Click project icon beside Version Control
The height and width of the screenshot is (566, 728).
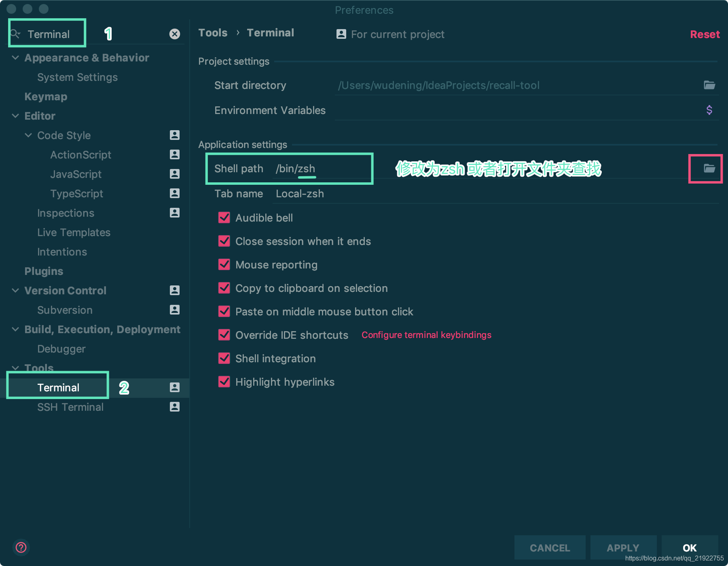pos(175,290)
